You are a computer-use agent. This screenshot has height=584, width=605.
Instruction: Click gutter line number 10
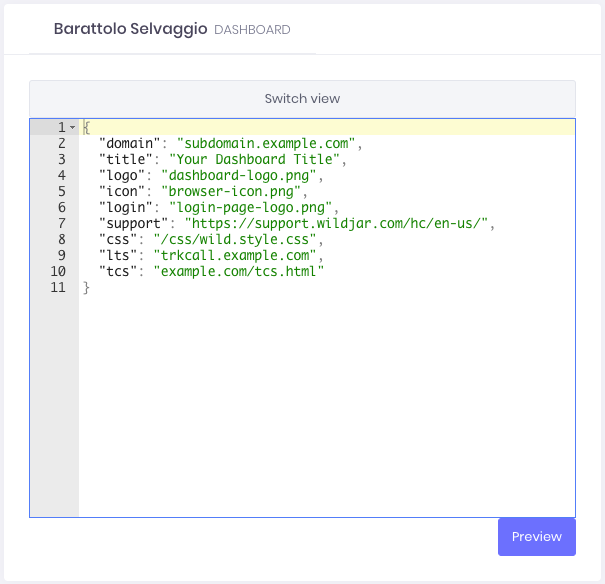coord(58,272)
